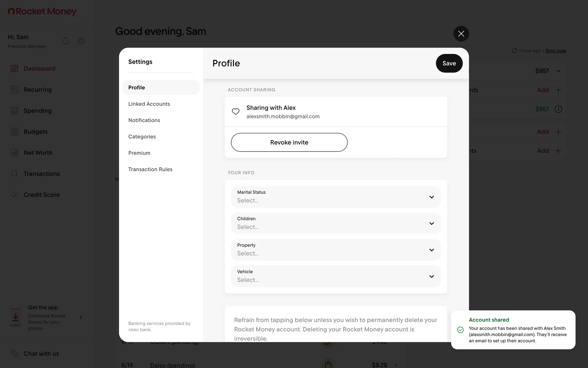Click the Dashboard grid icon
This screenshot has height=368, width=588.
[x=14, y=68]
